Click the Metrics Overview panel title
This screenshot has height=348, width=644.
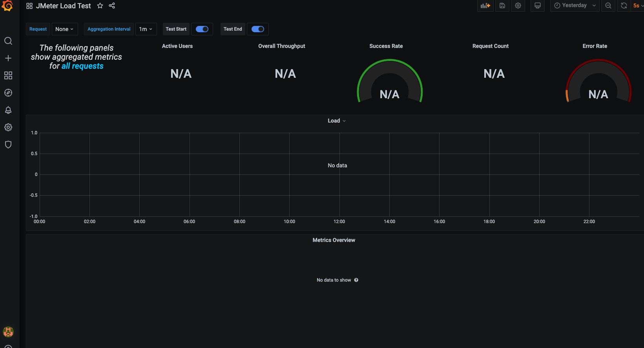point(334,240)
